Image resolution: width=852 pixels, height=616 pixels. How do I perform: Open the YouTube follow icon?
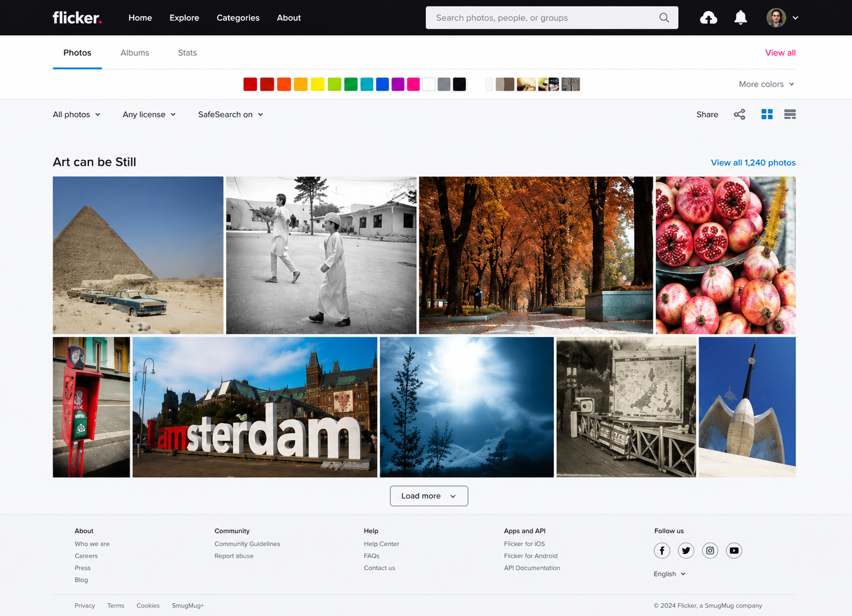(734, 551)
